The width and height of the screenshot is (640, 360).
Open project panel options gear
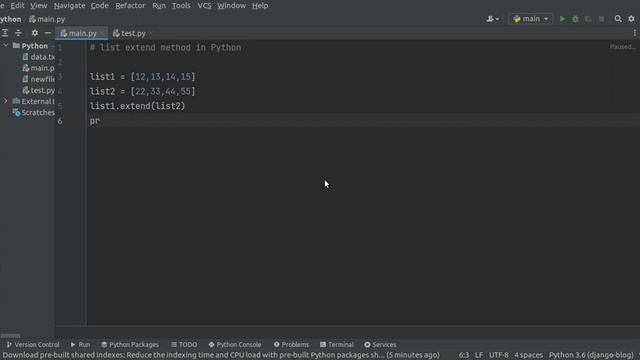pyautogui.click(x=35, y=33)
